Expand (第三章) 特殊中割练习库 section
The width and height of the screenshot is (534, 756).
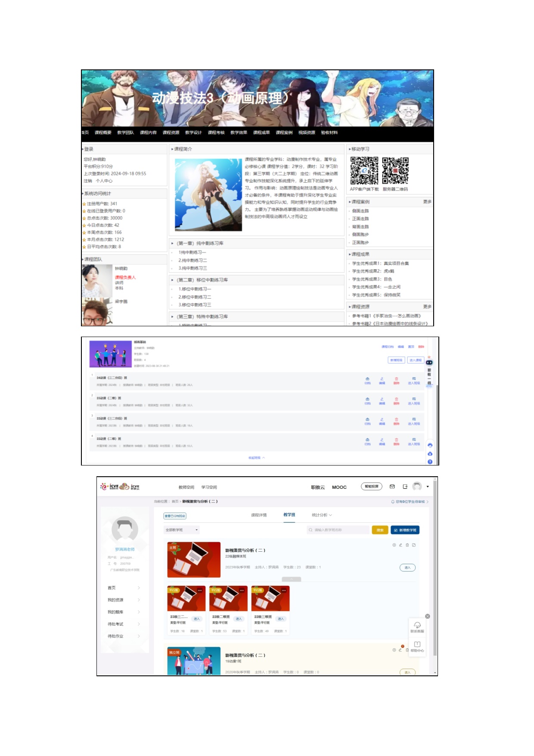pos(202,317)
